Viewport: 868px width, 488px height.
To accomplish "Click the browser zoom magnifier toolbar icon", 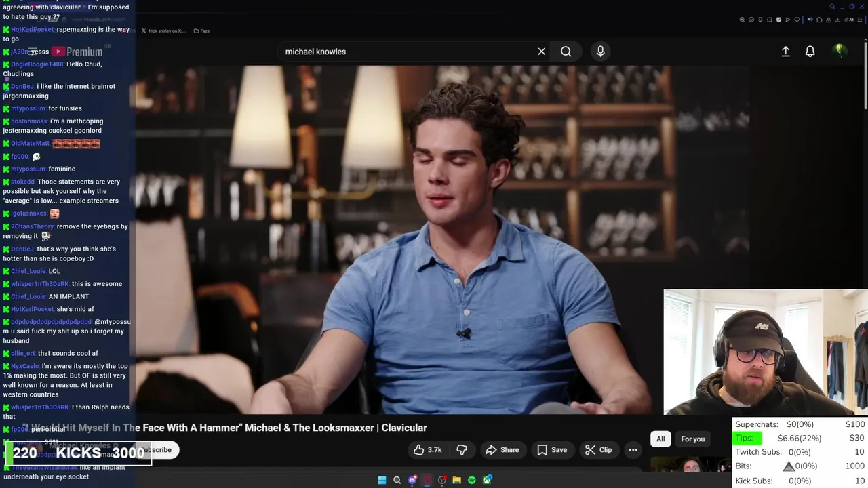I will (x=742, y=20).
